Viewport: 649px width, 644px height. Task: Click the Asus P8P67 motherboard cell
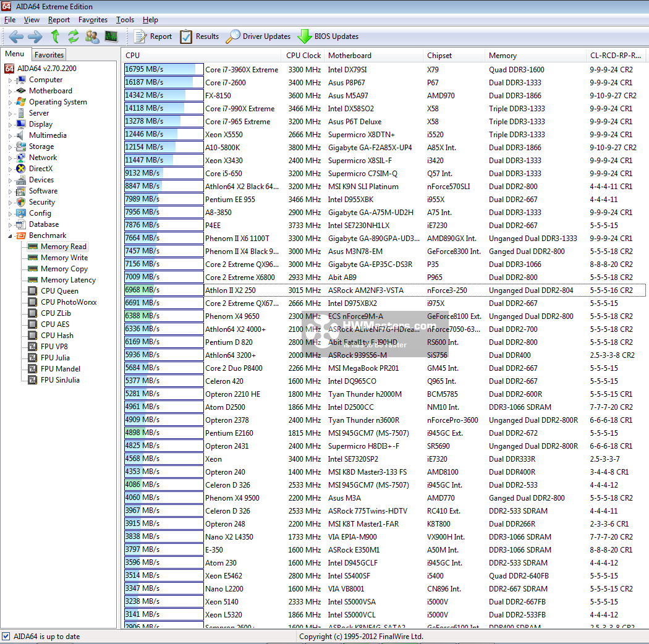click(346, 83)
